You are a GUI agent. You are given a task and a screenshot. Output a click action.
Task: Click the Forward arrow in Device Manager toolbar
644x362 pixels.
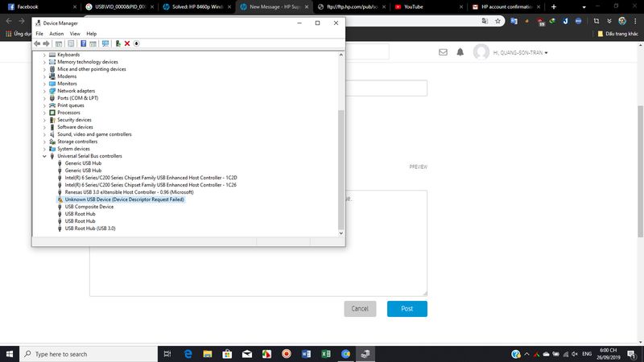coord(46,43)
